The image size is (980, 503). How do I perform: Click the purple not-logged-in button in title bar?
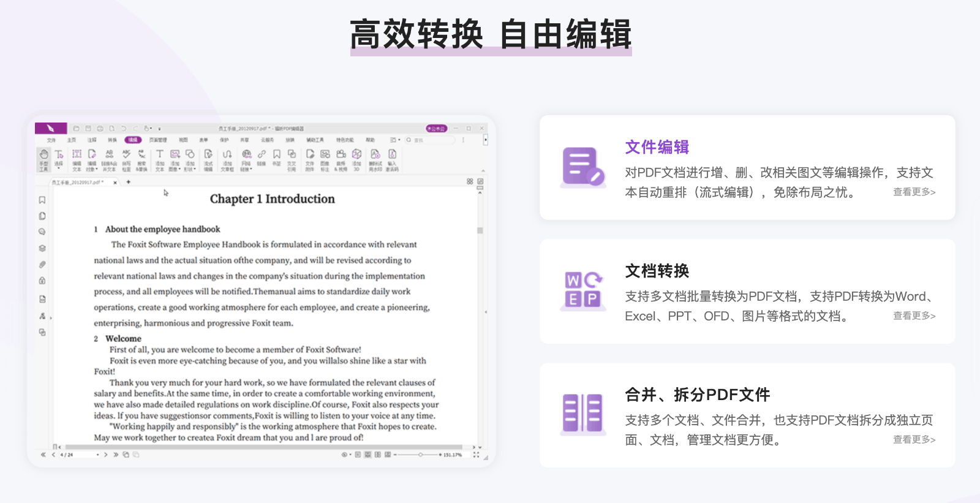click(x=437, y=129)
